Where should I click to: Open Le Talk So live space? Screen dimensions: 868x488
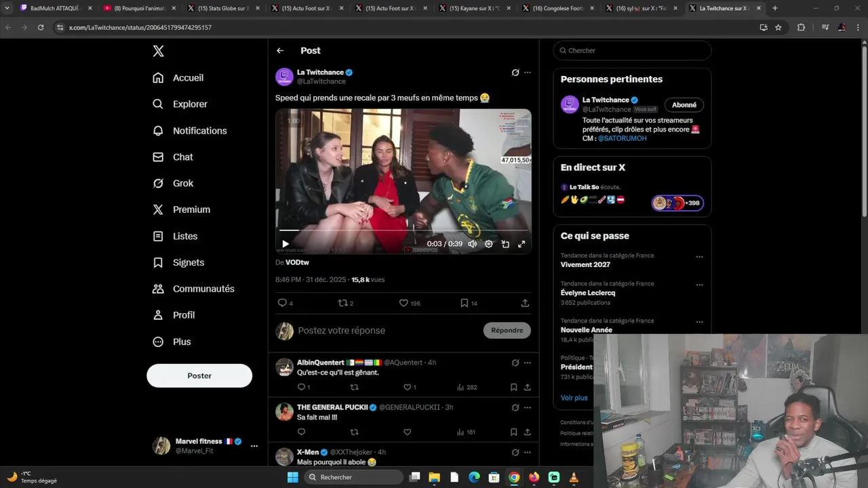coord(632,195)
